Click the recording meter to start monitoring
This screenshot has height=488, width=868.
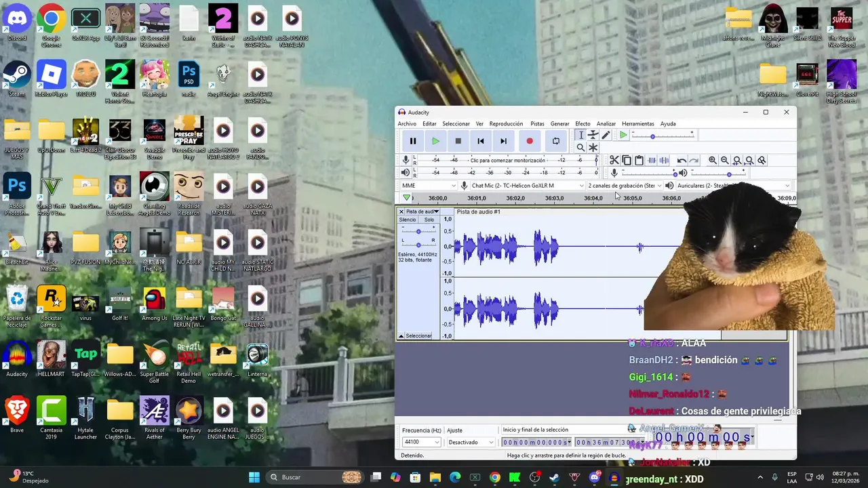(507, 161)
